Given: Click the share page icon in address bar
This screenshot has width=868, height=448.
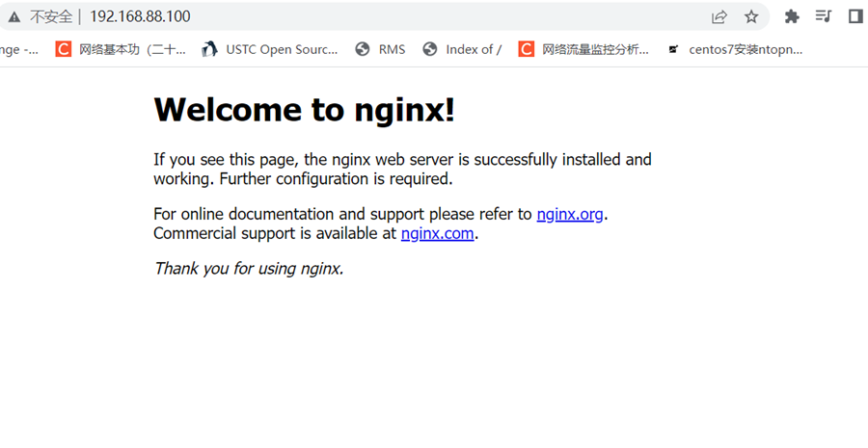Looking at the screenshot, I should tap(719, 16).
